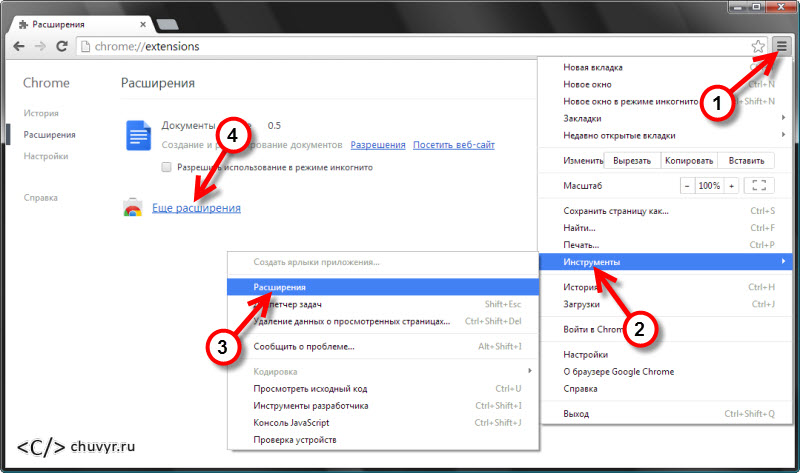Select Сообщить о проблеме…
This screenshot has height=473, width=800.
[383, 346]
